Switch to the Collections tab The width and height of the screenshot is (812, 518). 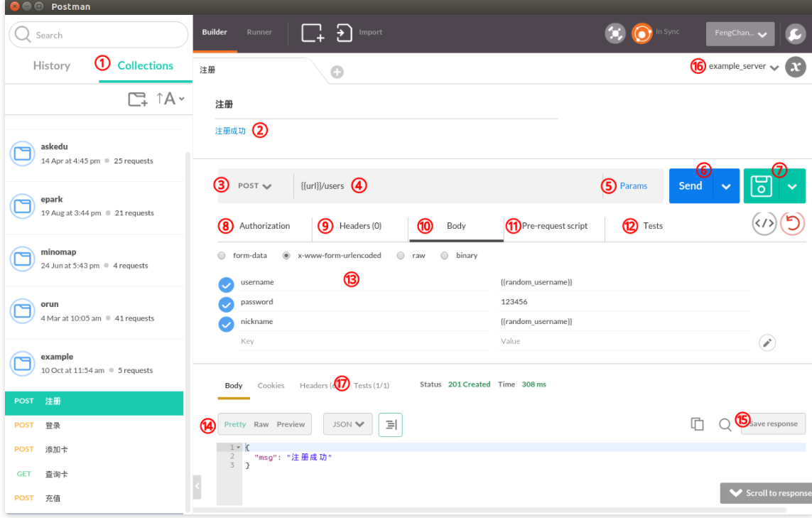pos(145,66)
